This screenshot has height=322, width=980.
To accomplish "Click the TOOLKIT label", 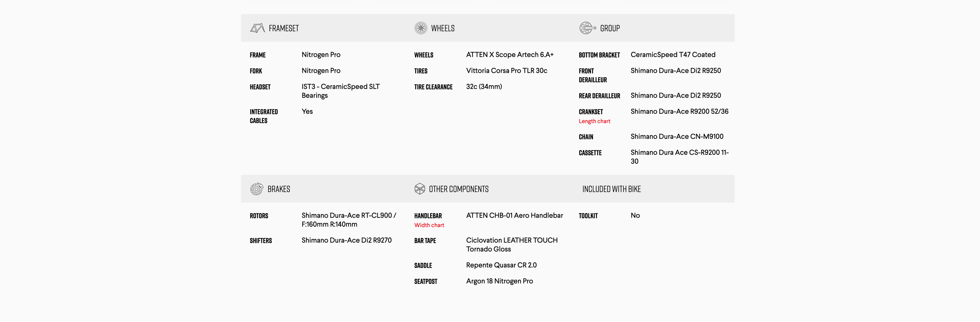I will (588, 216).
